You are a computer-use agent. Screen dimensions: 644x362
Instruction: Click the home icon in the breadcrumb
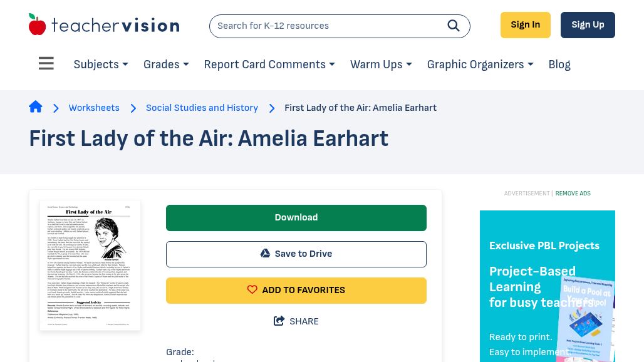tap(36, 106)
